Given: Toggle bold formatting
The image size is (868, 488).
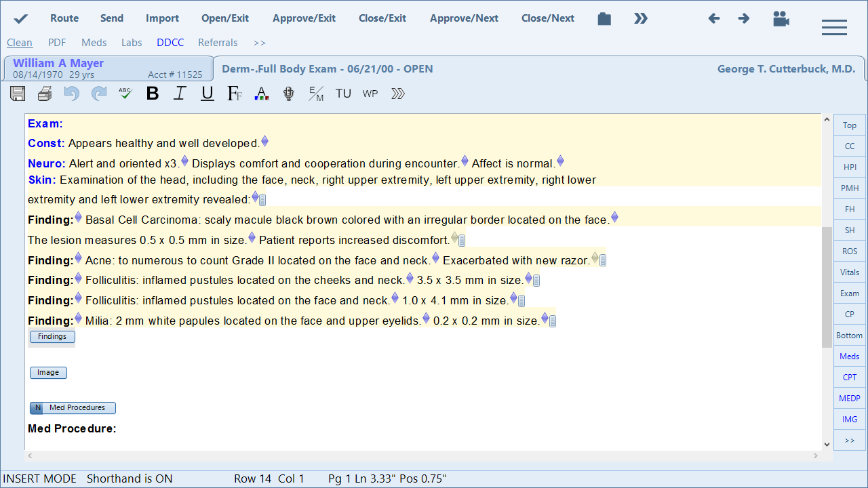Looking at the screenshot, I should point(153,94).
